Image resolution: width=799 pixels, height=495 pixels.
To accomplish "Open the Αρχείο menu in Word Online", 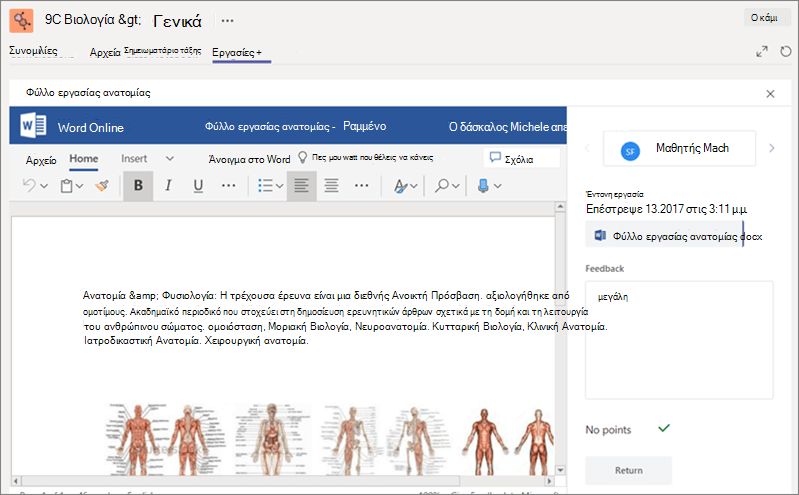I will coord(41,160).
